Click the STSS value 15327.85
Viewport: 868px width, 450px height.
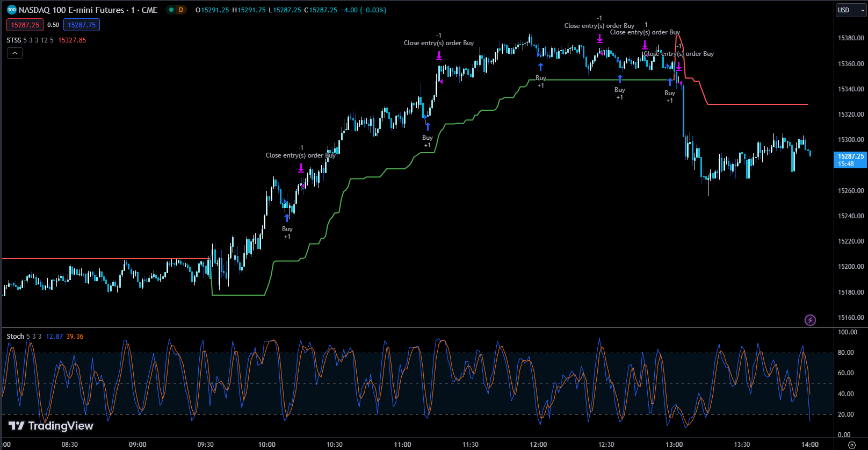72,40
